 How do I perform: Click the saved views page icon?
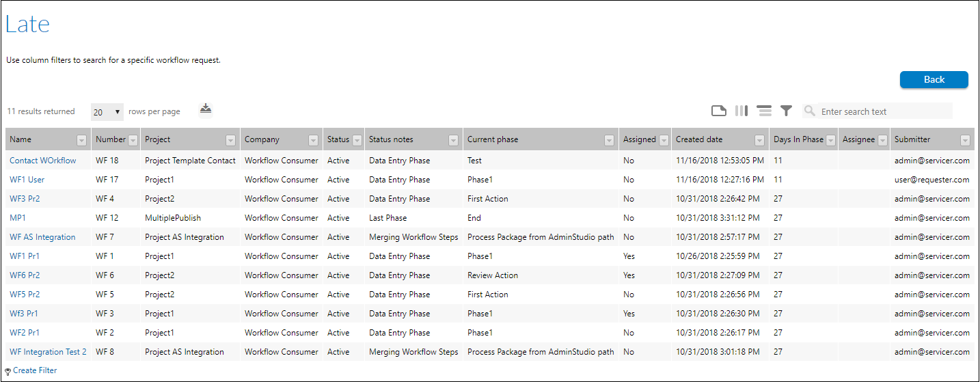tap(718, 111)
